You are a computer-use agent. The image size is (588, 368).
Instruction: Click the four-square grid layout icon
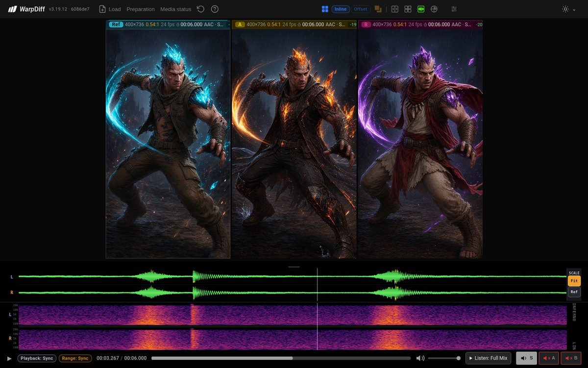[x=408, y=9]
